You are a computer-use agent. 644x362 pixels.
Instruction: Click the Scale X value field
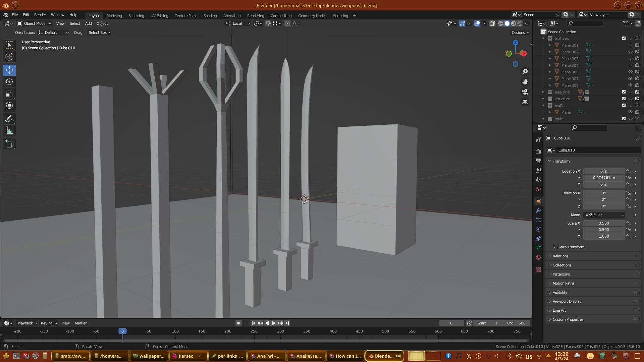pos(604,223)
